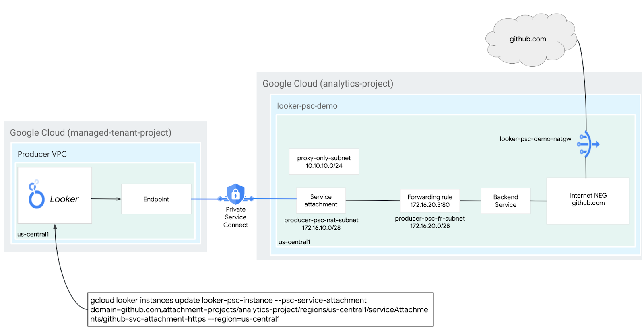
Task: Click the us-central1 label under Looker
Action: [33, 234]
